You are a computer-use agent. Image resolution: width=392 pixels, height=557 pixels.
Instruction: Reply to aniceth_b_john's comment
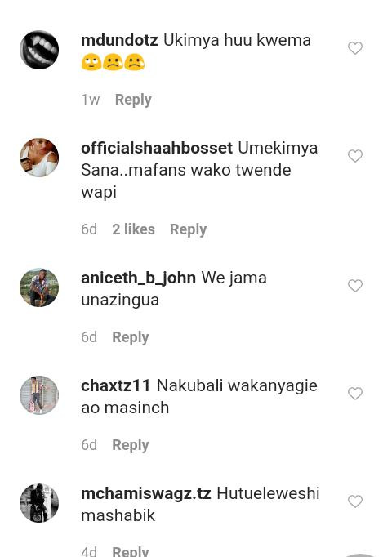pyautogui.click(x=131, y=337)
